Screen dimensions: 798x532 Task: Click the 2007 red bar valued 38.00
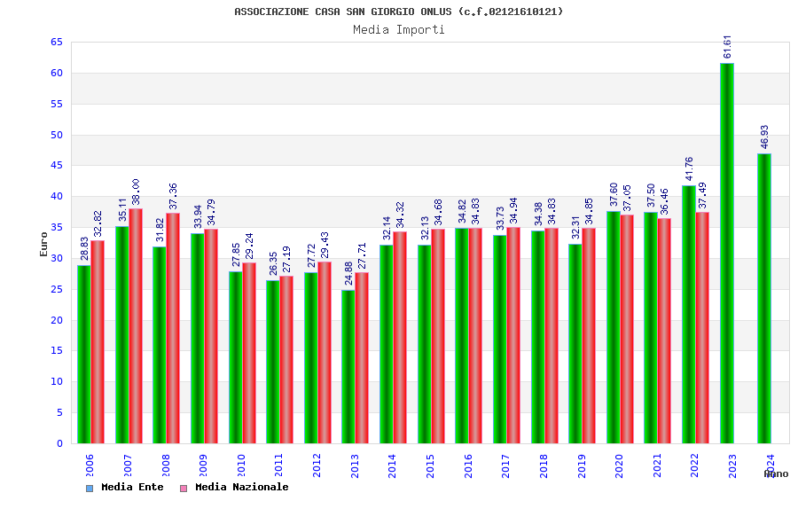136,325
